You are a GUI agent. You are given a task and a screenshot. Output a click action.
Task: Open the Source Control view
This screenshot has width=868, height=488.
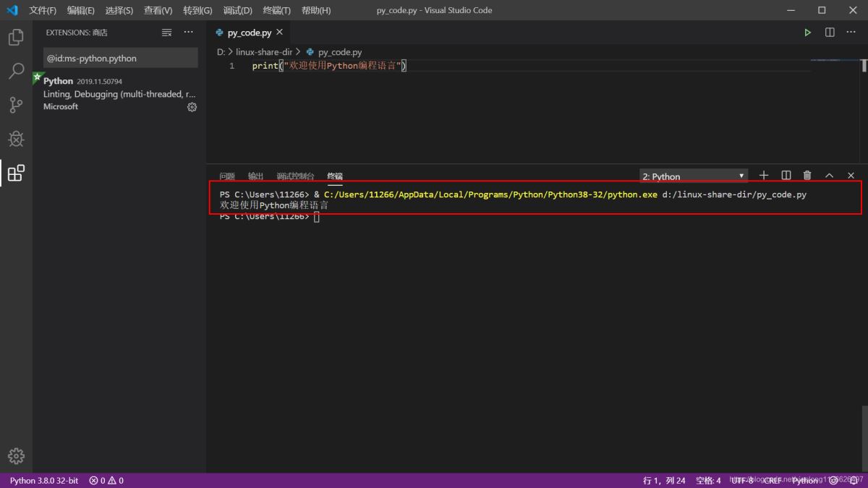tap(15, 105)
